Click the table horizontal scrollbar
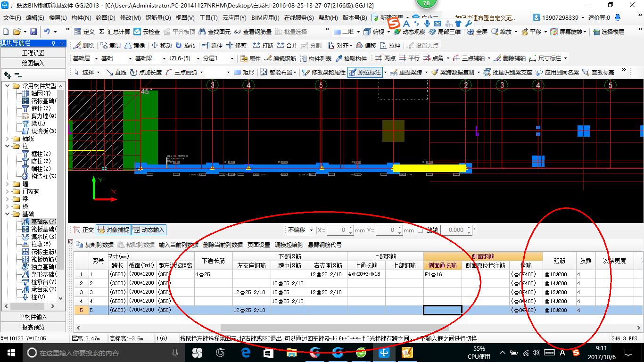644x362 pixels. point(335,328)
